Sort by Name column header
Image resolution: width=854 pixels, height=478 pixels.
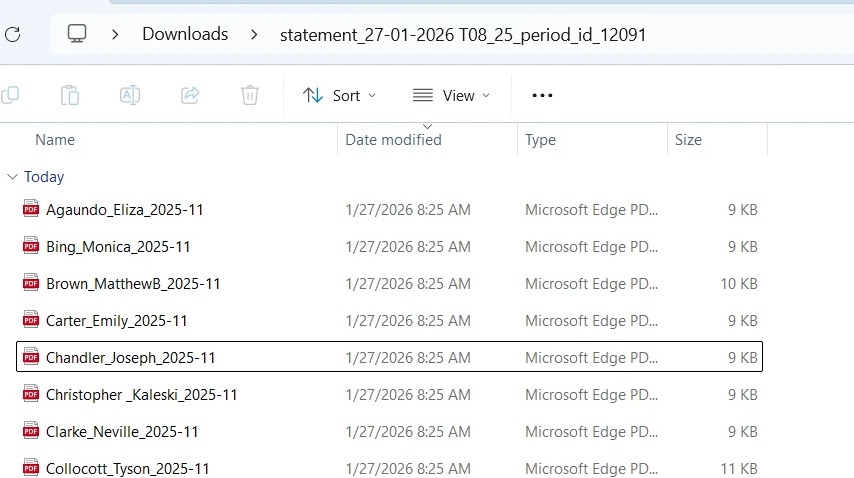pyautogui.click(x=55, y=140)
